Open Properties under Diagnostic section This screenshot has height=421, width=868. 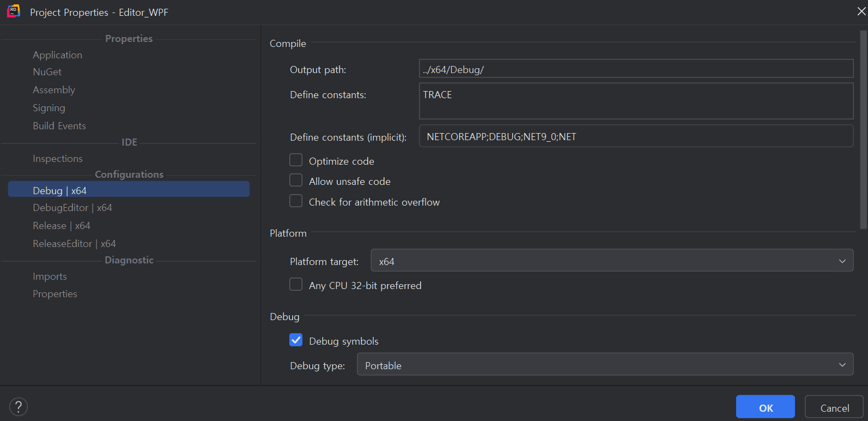coord(54,294)
